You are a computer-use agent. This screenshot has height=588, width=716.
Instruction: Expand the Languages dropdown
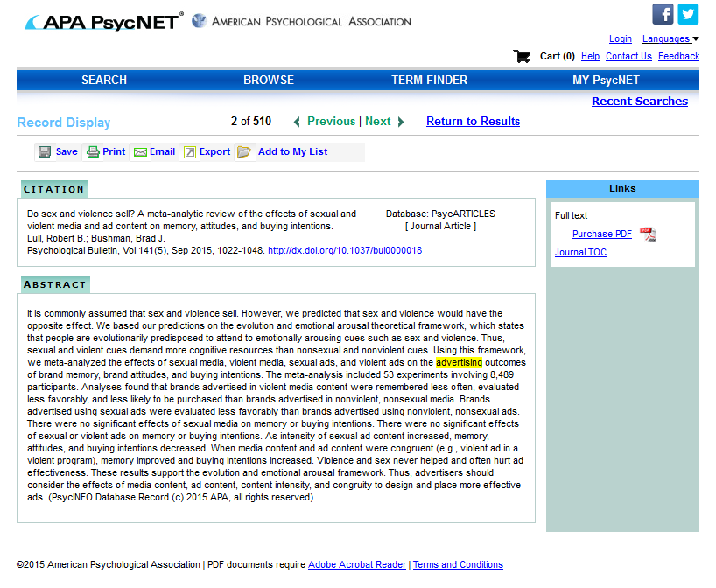(670, 38)
